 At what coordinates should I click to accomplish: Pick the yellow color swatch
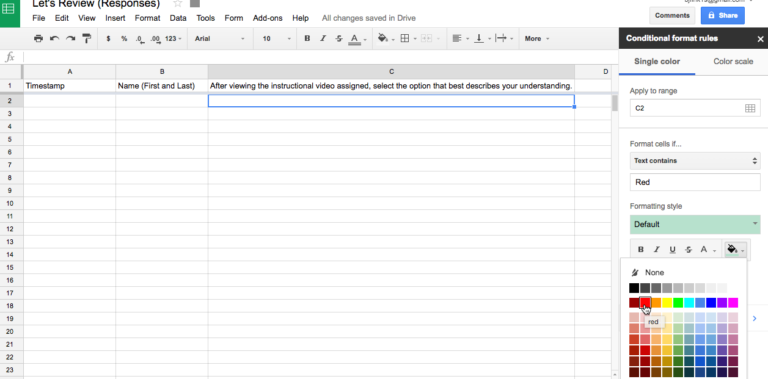click(667, 303)
